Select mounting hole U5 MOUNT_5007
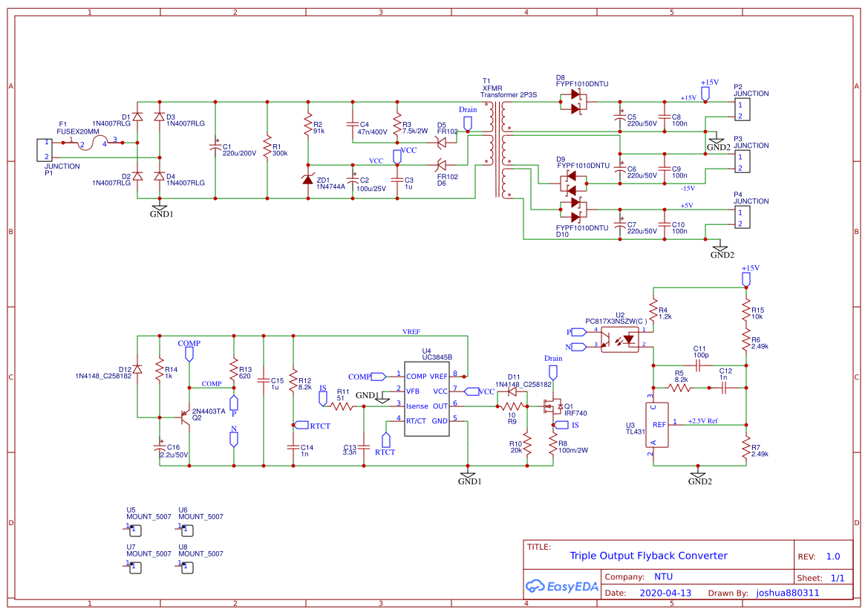868x615 pixels. point(134,530)
